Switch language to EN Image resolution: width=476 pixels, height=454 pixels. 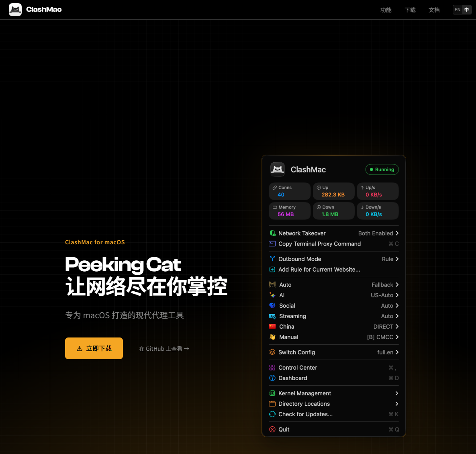tap(458, 10)
